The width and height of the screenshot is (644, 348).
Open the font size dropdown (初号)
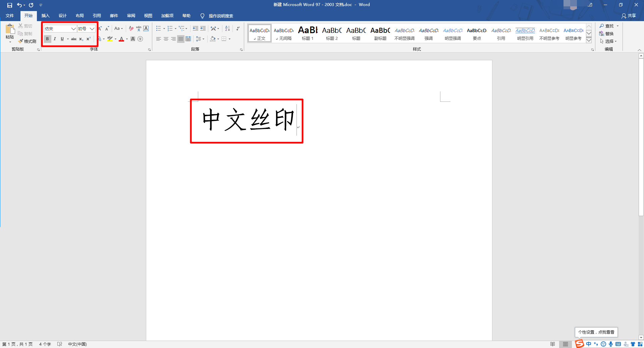click(92, 29)
